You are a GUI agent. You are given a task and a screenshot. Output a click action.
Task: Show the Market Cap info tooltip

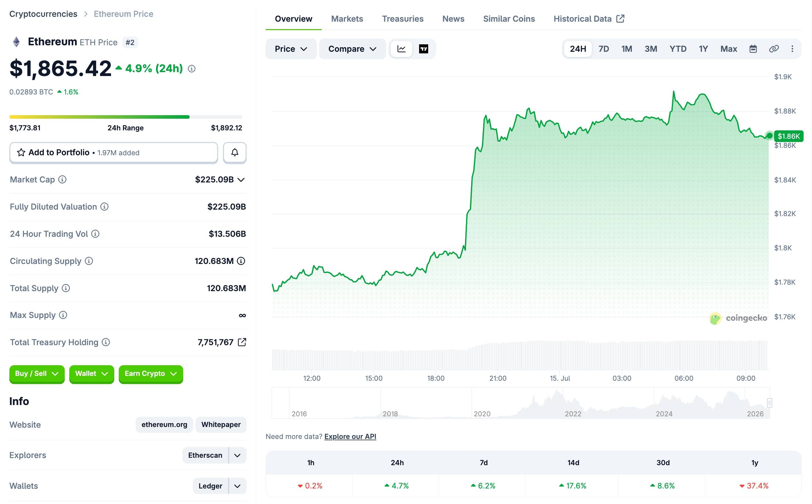pos(62,179)
